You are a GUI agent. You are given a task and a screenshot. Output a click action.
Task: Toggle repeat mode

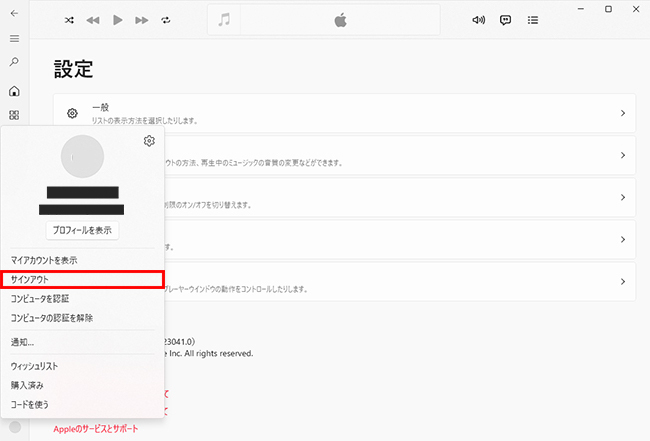tap(166, 20)
